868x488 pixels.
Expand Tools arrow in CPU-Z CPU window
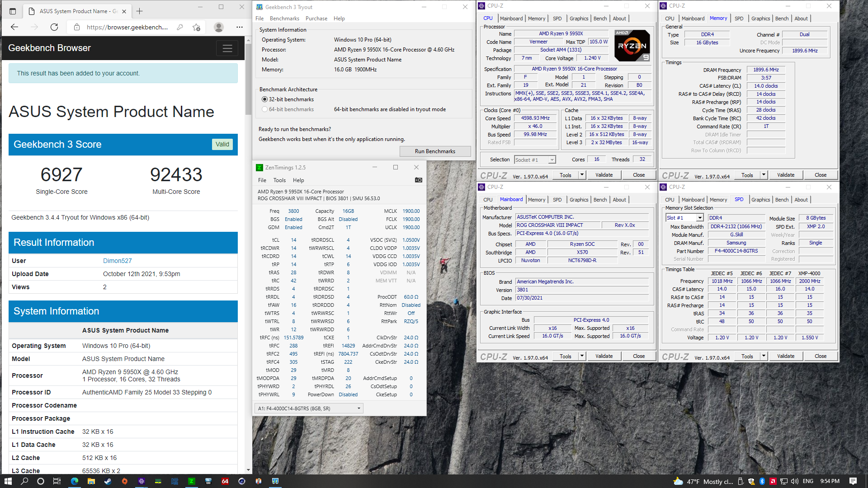582,175
